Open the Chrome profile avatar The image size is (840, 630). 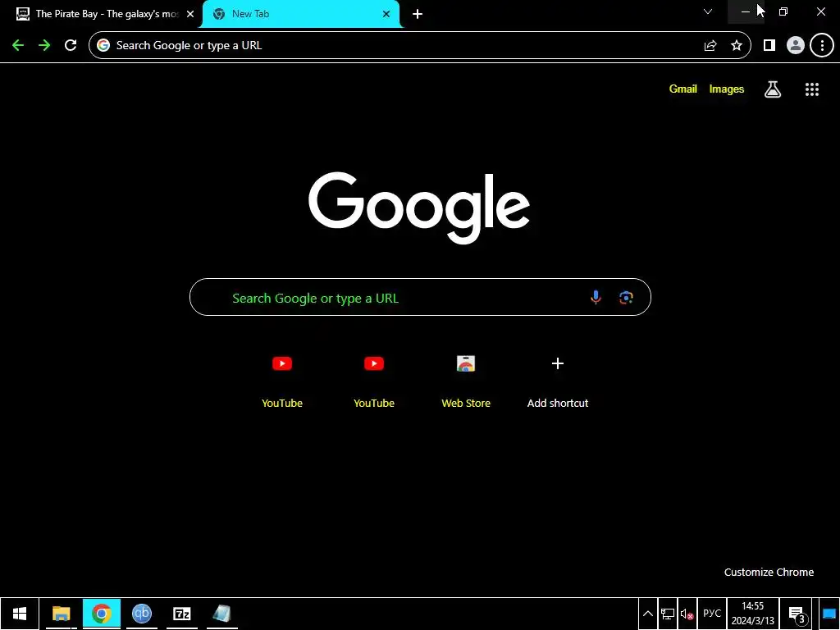(796, 46)
